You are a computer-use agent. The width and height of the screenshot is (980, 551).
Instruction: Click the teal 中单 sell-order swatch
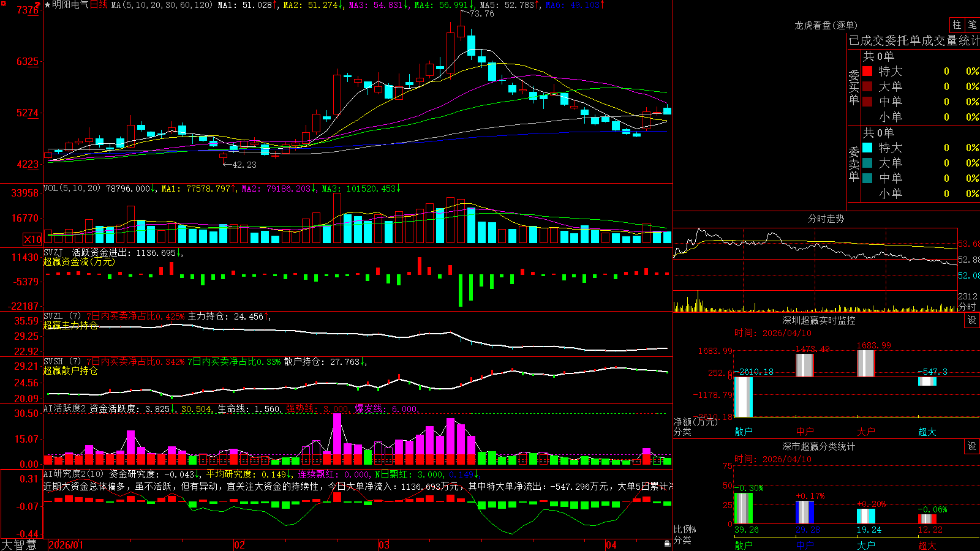[867, 178]
